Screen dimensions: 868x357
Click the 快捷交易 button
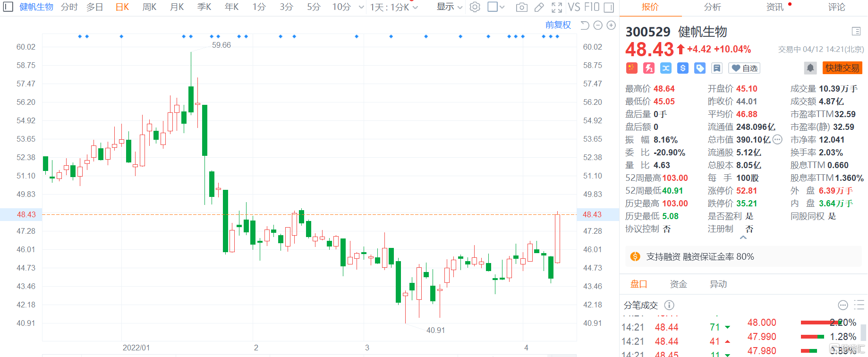(842, 68)
